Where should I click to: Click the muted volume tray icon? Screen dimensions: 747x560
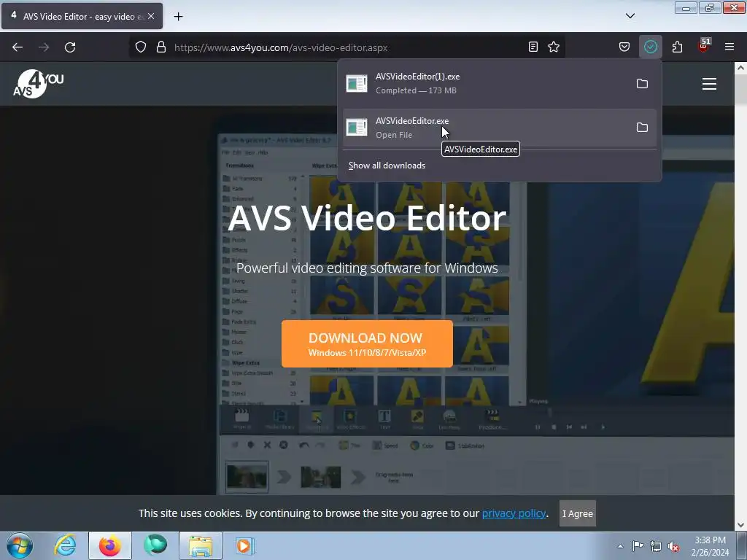point(673,546)
